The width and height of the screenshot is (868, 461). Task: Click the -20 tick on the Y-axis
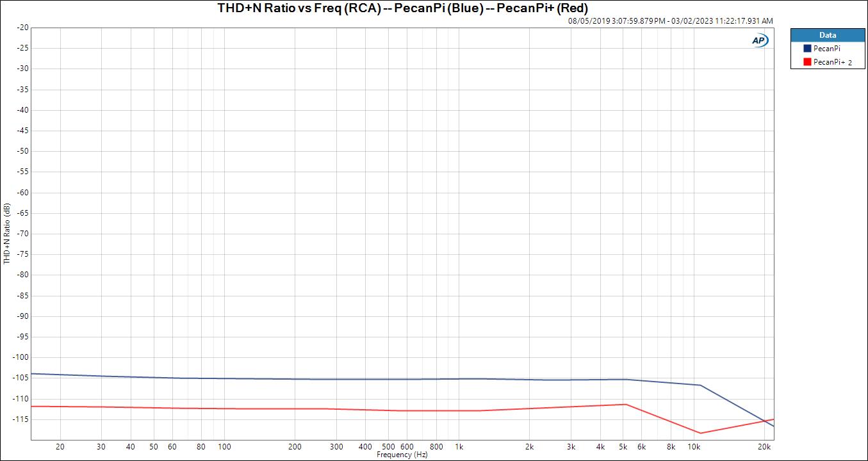pos(22,28)
